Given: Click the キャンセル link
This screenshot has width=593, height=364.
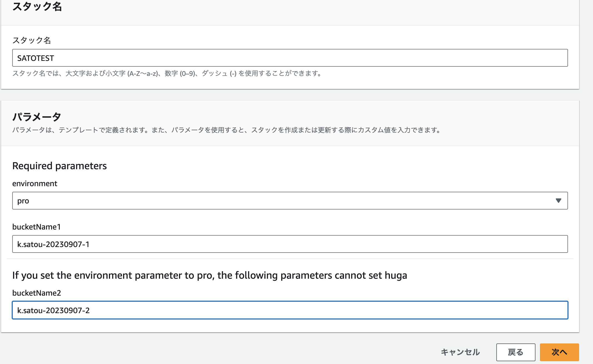Looking at the screenshot, I should [460, 352].
